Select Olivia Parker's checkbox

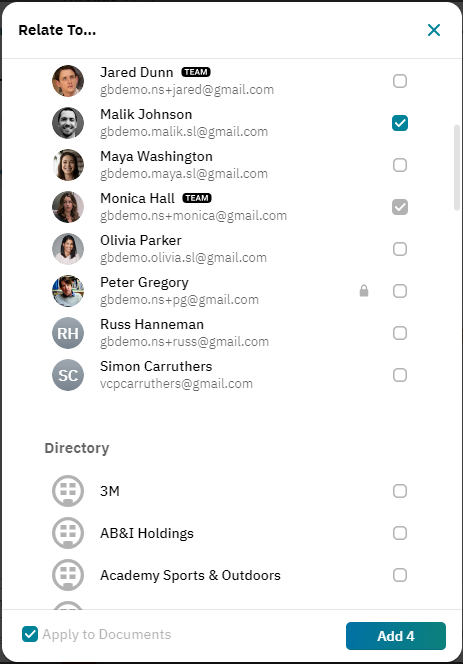pyautogui.click(x=400, y=249)
